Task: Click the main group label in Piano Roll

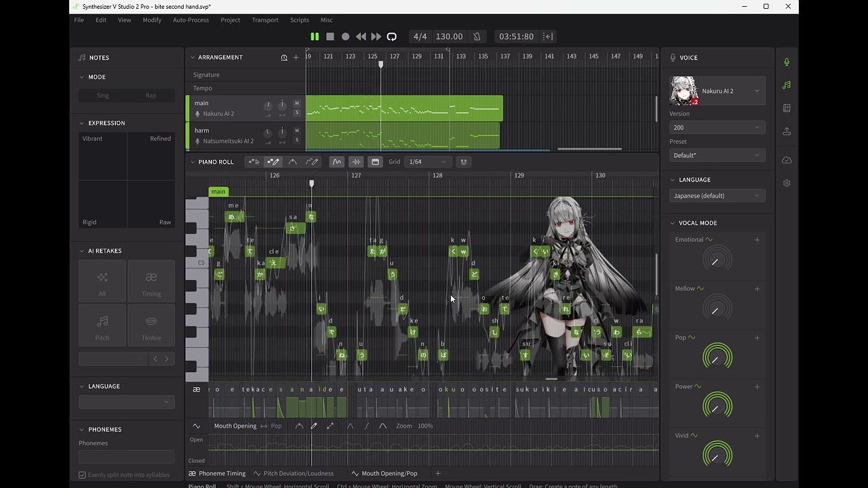Action: [x=218, y=192]
